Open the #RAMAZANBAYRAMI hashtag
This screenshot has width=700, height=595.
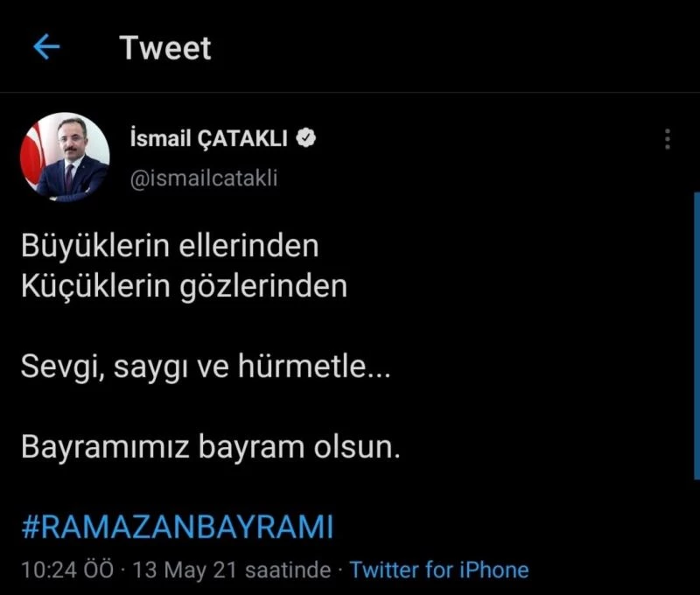pos(178,527)
